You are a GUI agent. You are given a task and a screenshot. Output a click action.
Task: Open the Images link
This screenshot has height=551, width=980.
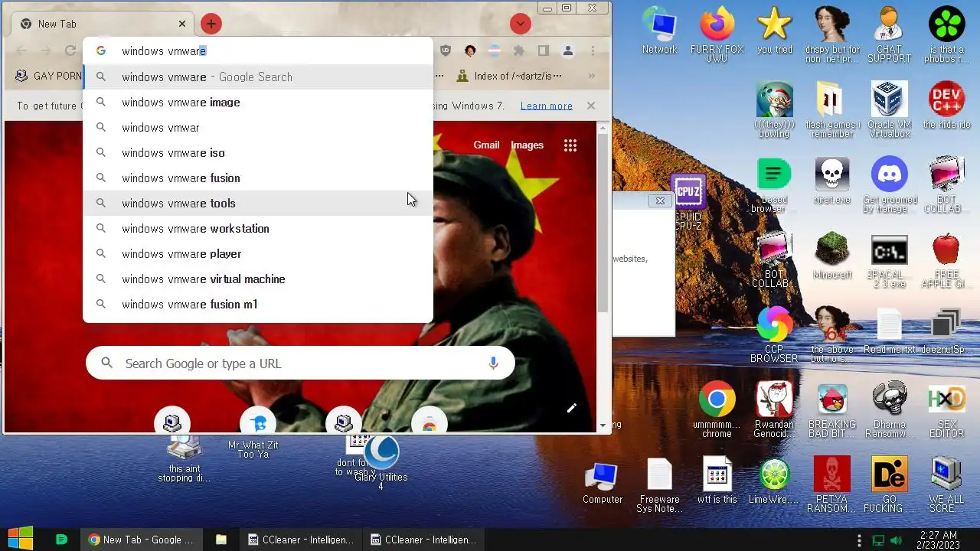click(x=527, y=145)
